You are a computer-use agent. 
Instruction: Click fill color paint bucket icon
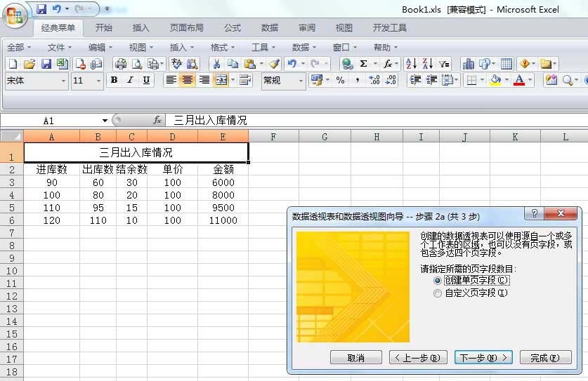coord(496,80)
